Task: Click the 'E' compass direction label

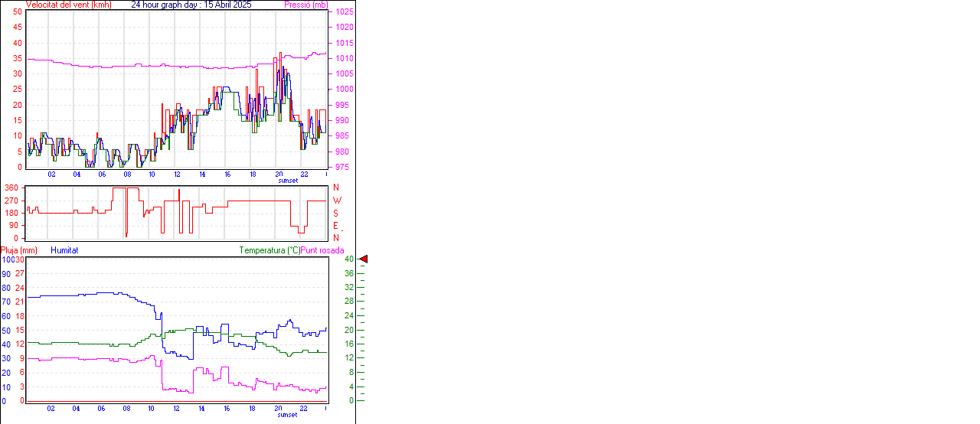Action: [336, 226]
